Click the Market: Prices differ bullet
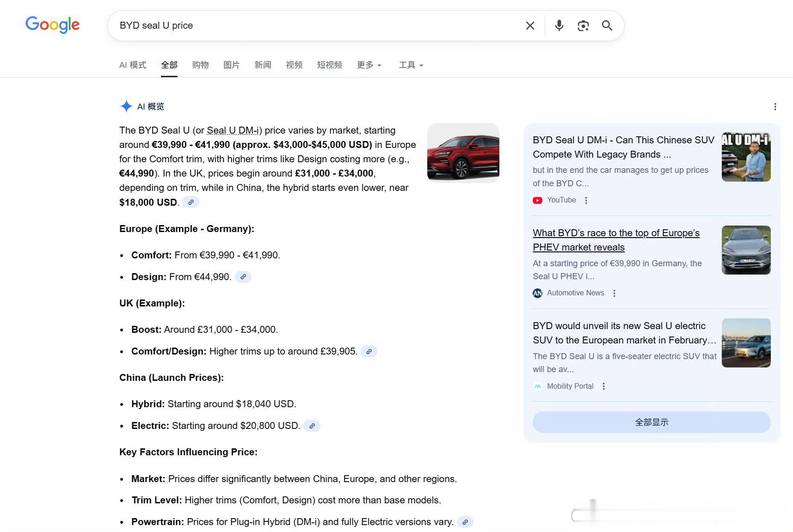 (x=294, y=479)
